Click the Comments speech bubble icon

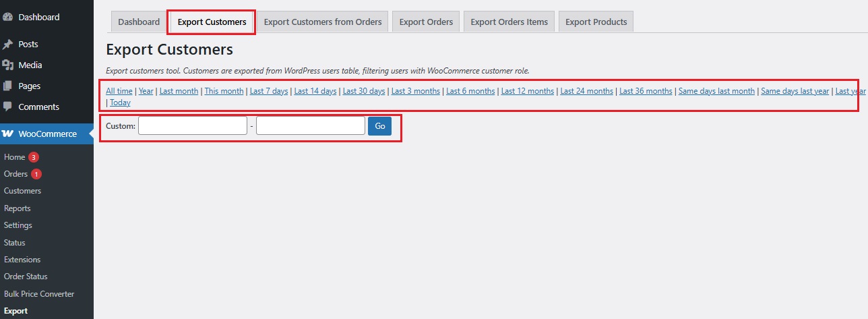(x=8, y=107)
